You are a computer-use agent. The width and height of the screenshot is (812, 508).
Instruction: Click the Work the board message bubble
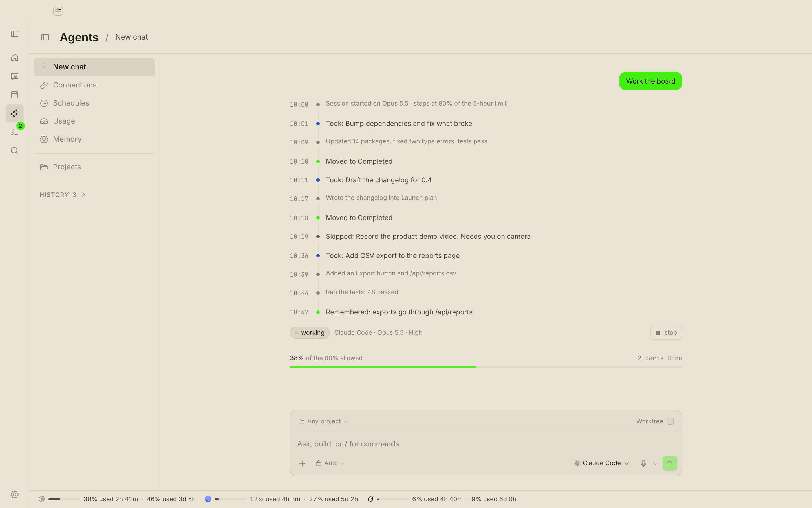(x=650, y=81)
